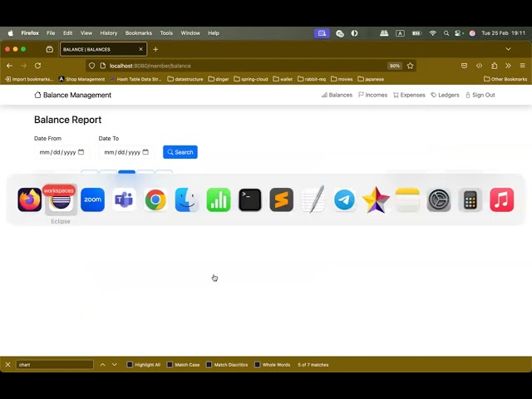Open a new browser tab
The width and height of the screenshot is (532, 399).
[155, 49]
